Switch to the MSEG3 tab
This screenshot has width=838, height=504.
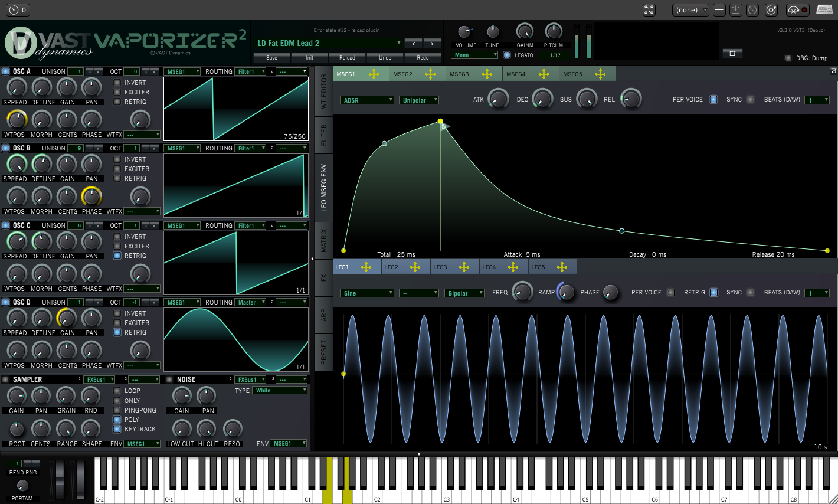(x=459, y=74)
